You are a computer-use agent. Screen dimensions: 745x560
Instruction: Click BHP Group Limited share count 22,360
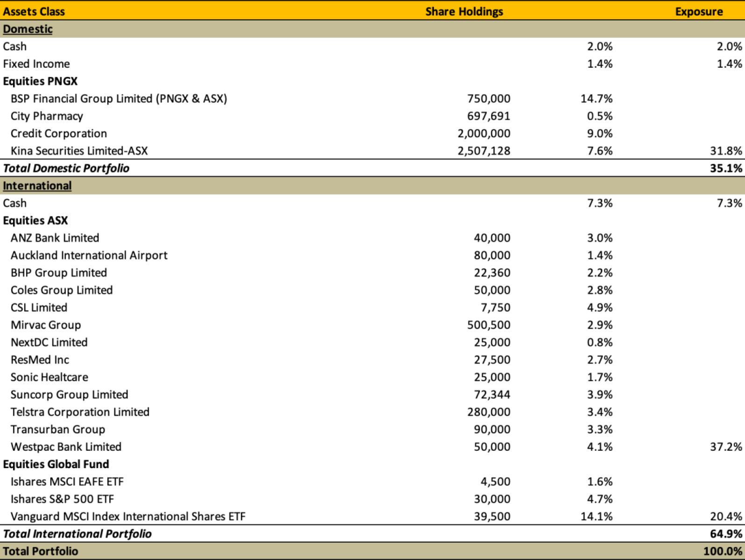click(x=492, y=273)
